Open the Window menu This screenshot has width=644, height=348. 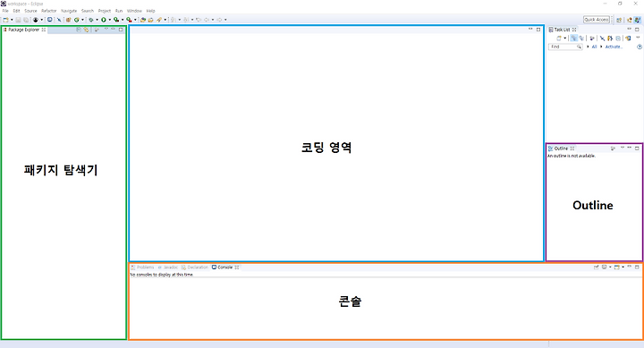click(x=134, y=11)
